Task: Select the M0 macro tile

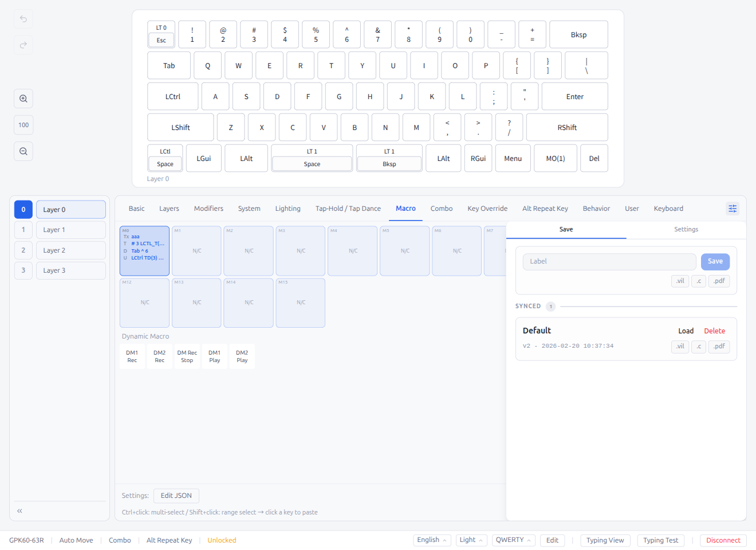Action: [144, 251]
